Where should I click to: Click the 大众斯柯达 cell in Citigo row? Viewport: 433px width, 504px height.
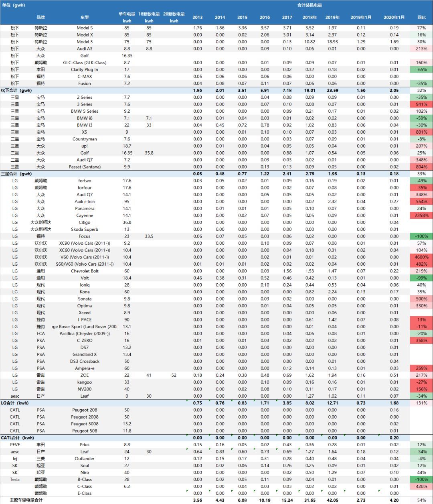click(40, 223)
